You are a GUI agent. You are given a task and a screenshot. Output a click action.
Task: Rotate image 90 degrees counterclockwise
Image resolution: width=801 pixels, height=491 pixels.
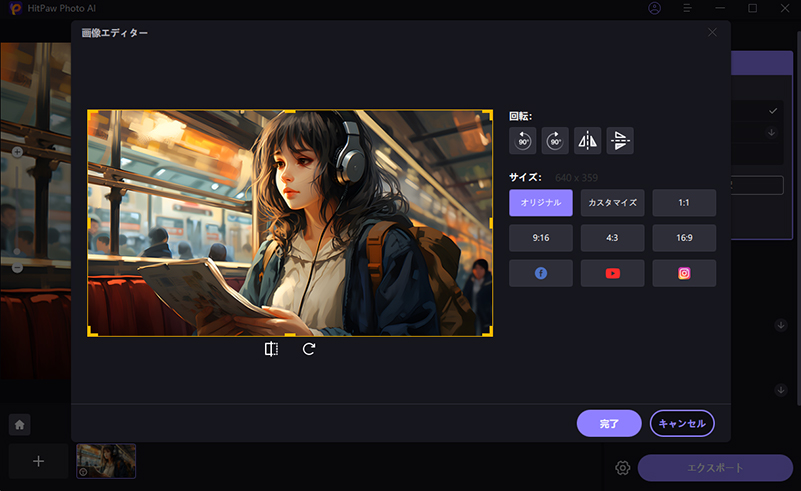(x=523, y=141)
